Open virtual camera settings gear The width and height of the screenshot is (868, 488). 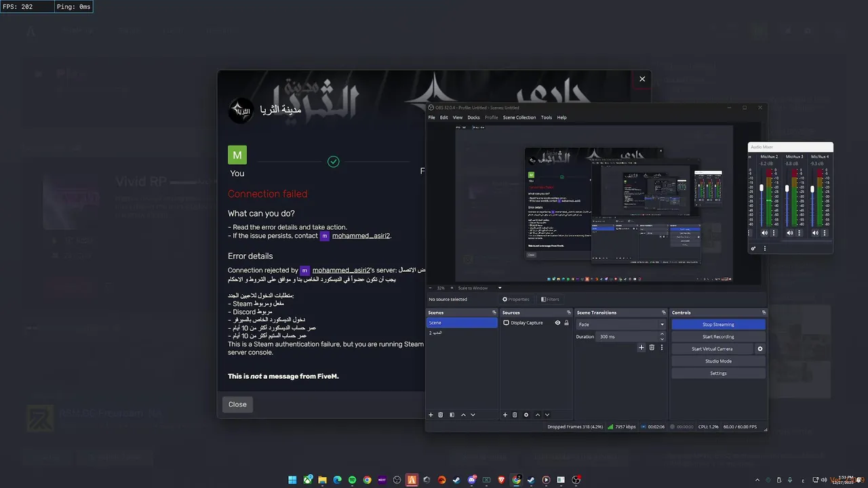point(760,349)
